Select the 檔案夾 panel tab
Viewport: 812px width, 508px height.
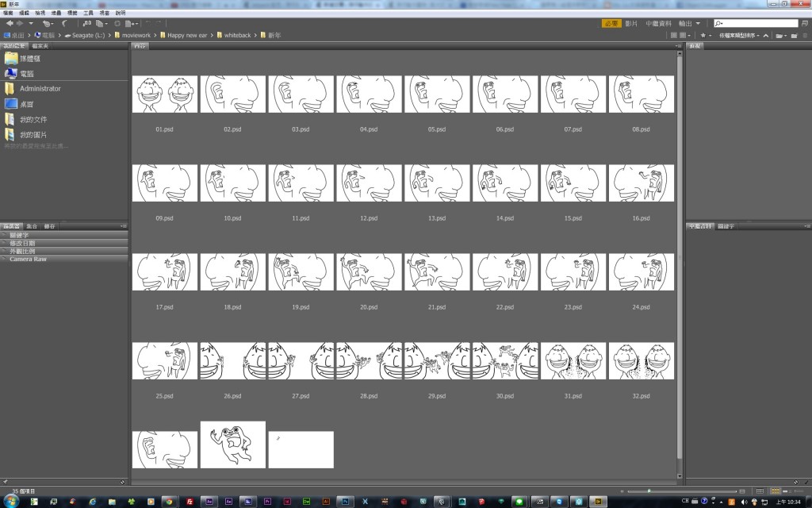(x=40, y=47)
